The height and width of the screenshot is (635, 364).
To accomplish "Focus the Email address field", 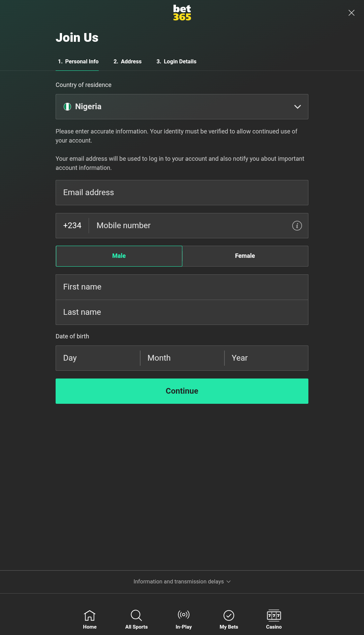I will coord(182,192).
